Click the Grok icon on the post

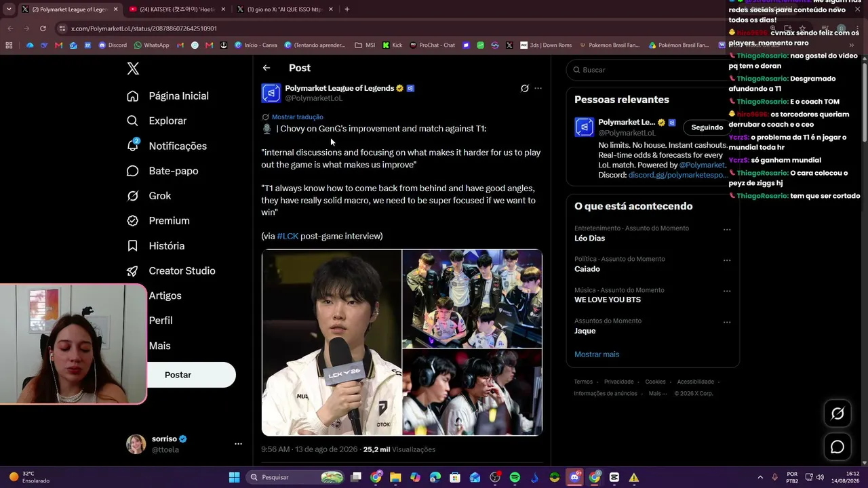pos(524,88)
